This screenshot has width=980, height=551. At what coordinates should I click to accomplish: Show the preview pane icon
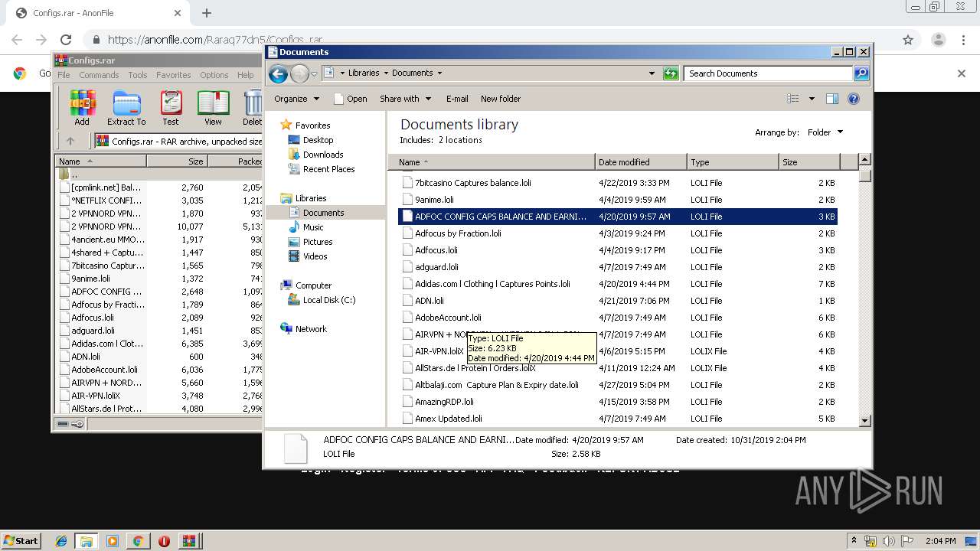click(x=832, y=99)
